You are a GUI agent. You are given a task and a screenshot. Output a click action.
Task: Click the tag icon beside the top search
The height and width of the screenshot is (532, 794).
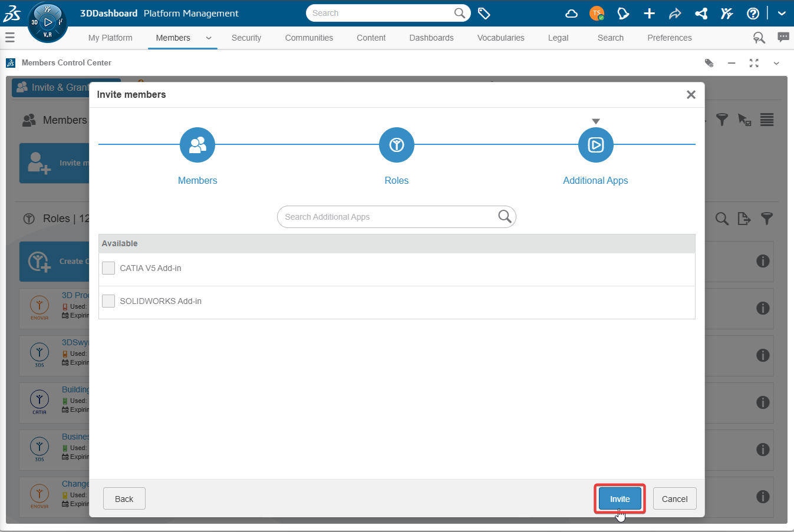(x=484, y=13)
